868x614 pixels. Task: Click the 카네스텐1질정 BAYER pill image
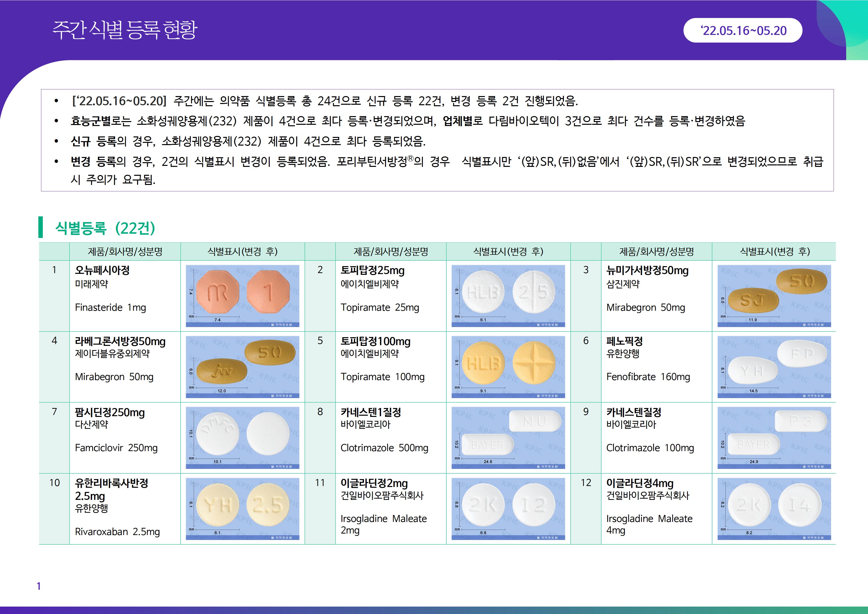point(508,437)
